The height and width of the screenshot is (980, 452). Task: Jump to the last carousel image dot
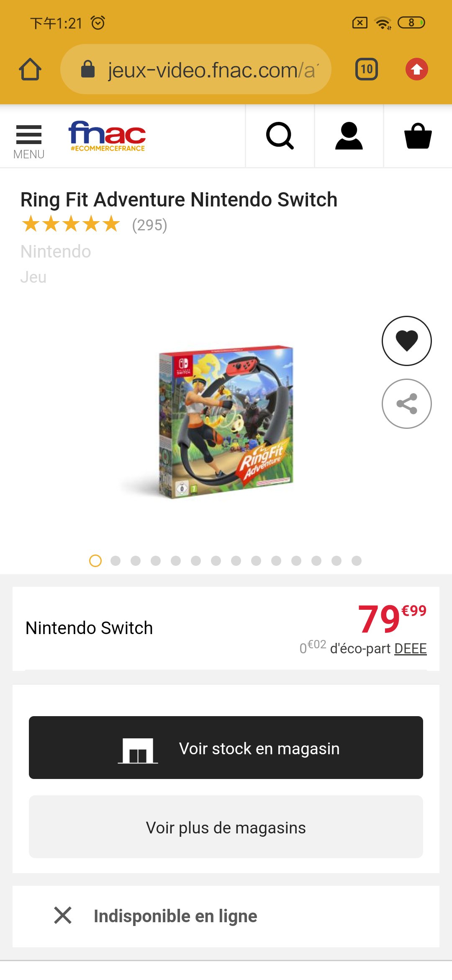click(x=357, y=560)
